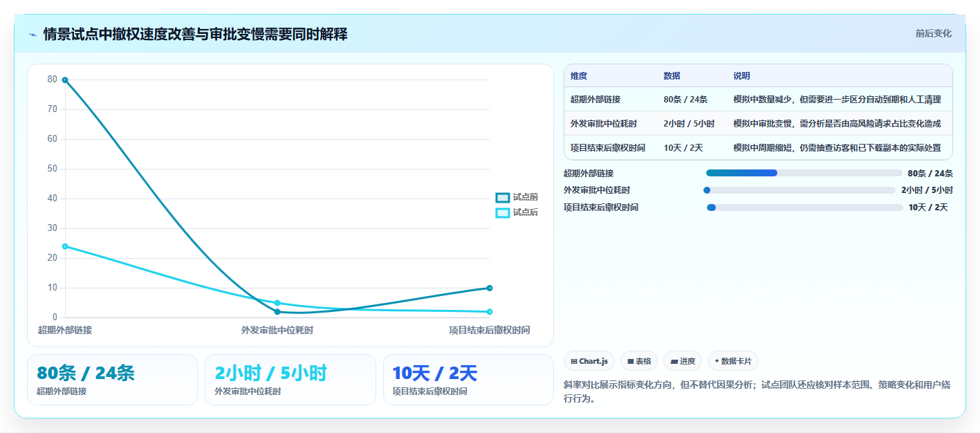This screenshot has height=433, width=980.
Task: Toggle the 试点后 legend entry
Action: 517,212
